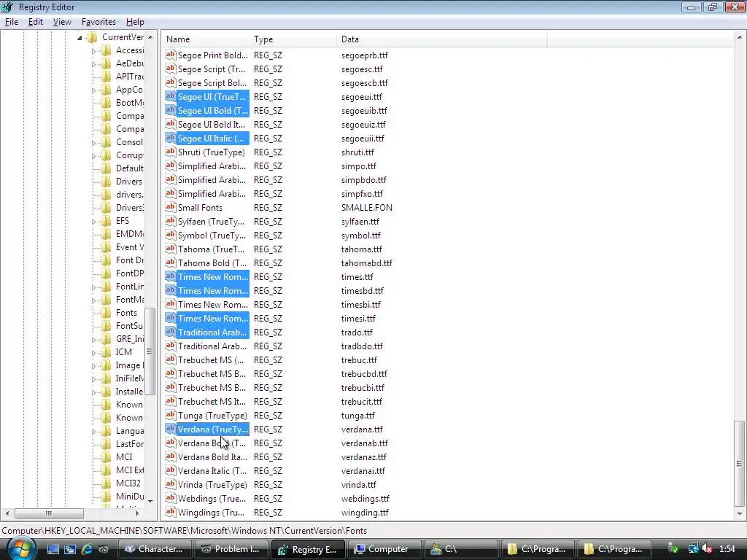Click the Registry Editor title bar icon

7,7
